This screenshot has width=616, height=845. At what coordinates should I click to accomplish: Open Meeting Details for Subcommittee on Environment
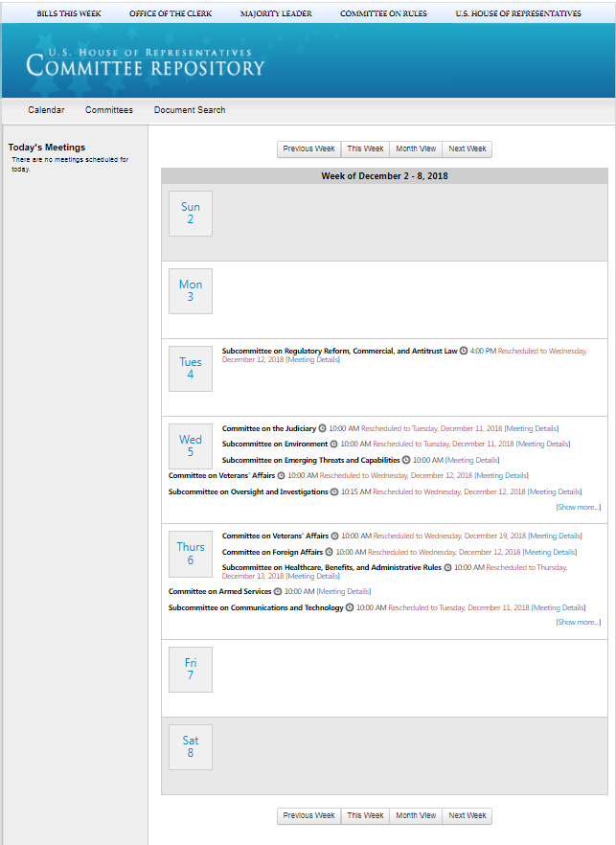tap(543, 445)
